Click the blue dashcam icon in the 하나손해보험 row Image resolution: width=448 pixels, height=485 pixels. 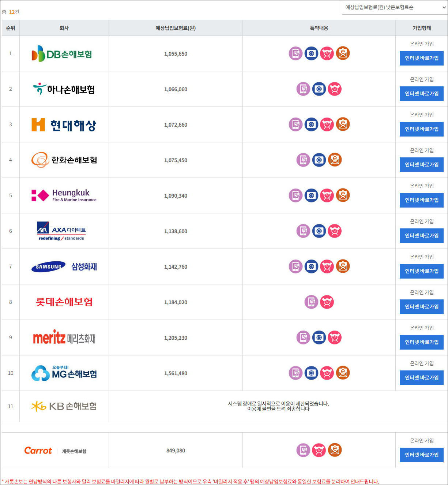pyautogui.click(x=319, y=89)
